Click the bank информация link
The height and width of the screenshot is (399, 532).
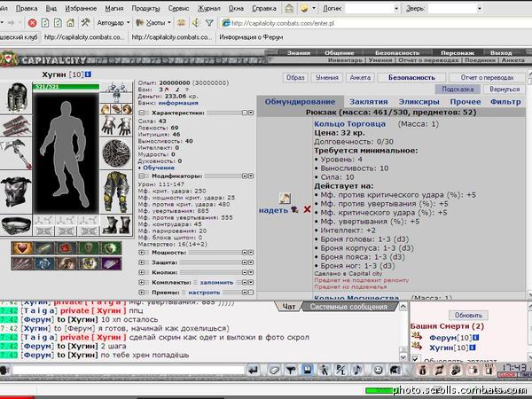click(178, 103)
